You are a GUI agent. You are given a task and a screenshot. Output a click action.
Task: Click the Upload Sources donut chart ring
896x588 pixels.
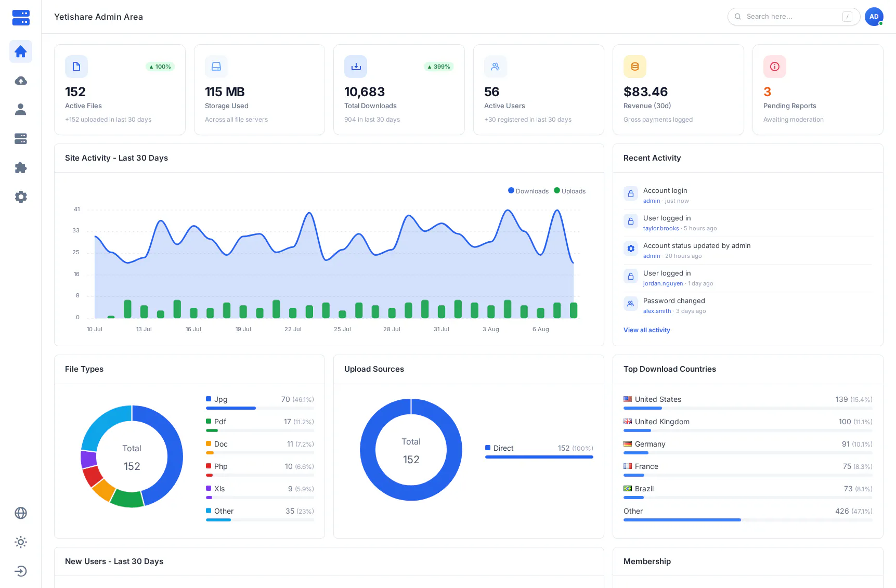coord(367,450)
